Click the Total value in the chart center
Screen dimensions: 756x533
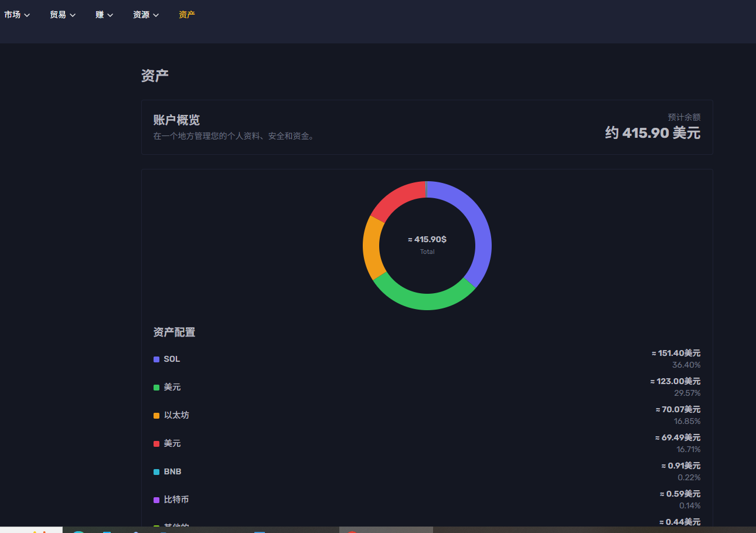427,251
